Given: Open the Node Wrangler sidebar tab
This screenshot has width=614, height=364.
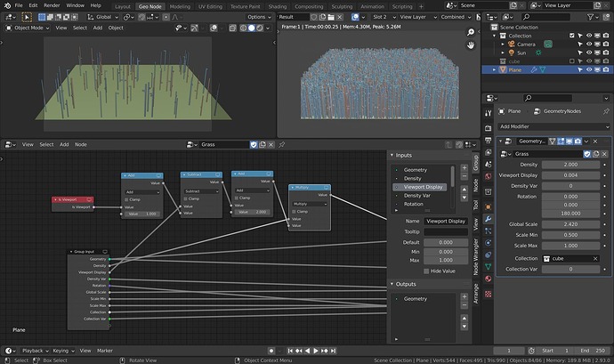Looking at the screenshot, I should tap(476, 256).
